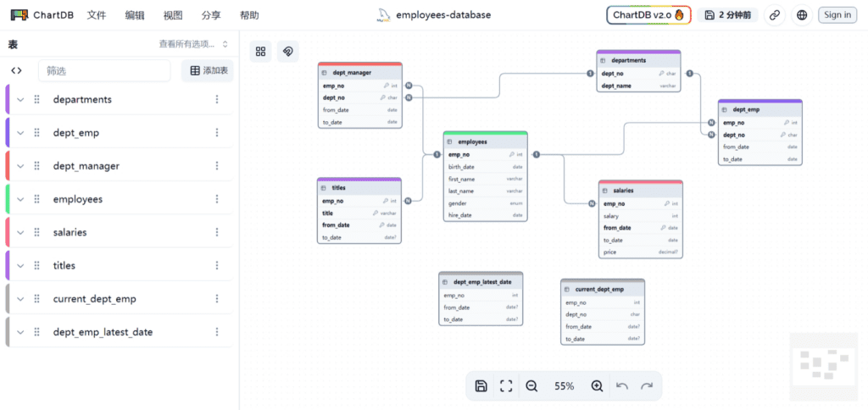The width and height of the screenshot is (868, 410).
Task: Click the redo arrow icon
Action: pyautogui.click(x=647, y=386)
